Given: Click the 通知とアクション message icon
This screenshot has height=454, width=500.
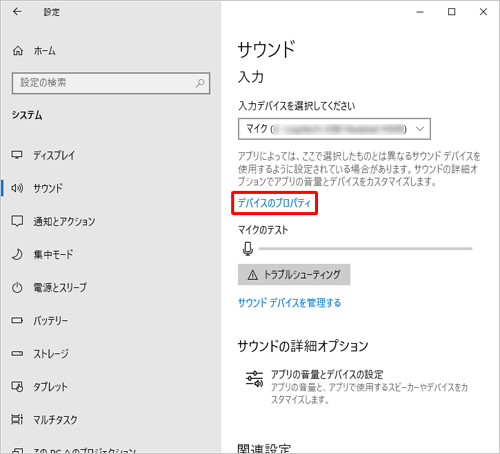Looking at the screenshot, I should [x=17, y=221].
